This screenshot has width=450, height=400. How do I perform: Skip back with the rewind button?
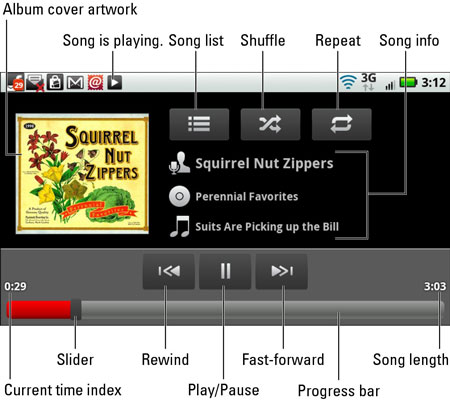(169, 271)
